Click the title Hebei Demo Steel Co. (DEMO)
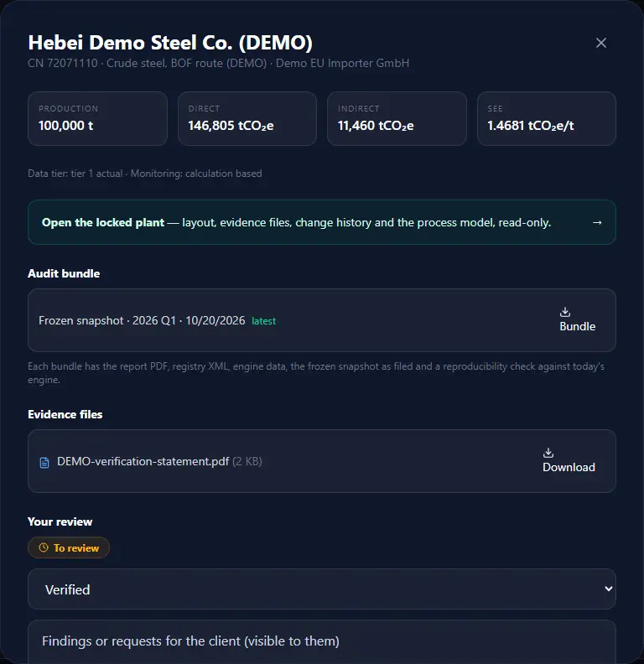The height and width of the screenshot is (664, 644). pyautogui.click(x=170, y=43)
